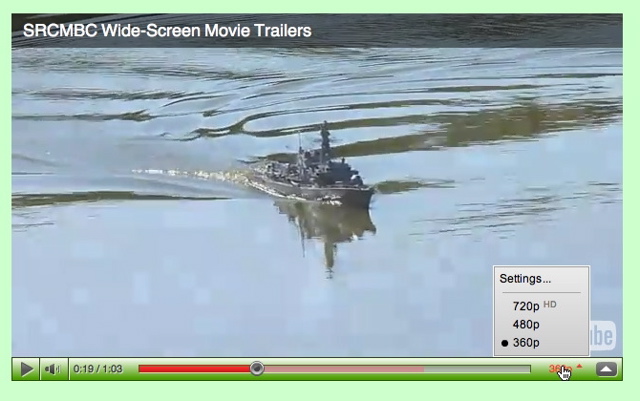The image size is (640, 401).
Task: Click the round scrubber handle on the progress bar
Action: tap(257, 369)
